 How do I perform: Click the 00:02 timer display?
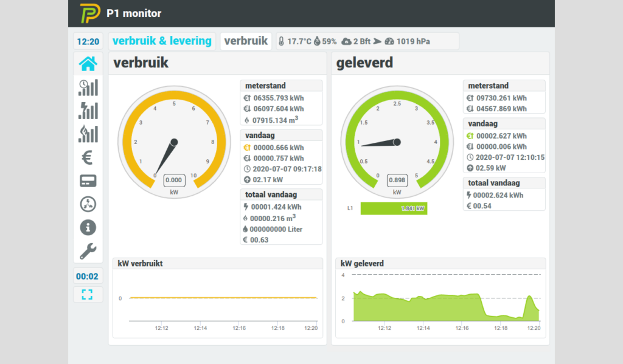pyautogui.click(x=88, y=276)
